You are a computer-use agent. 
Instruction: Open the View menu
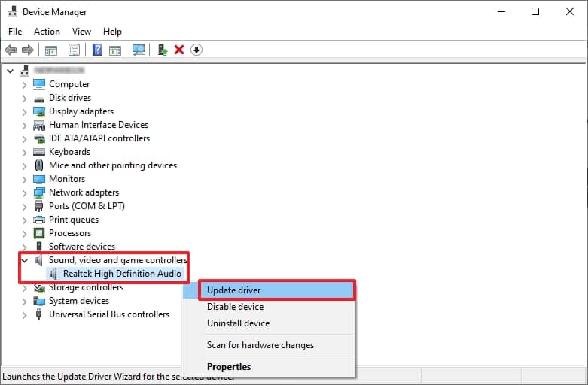pos(81,32)
